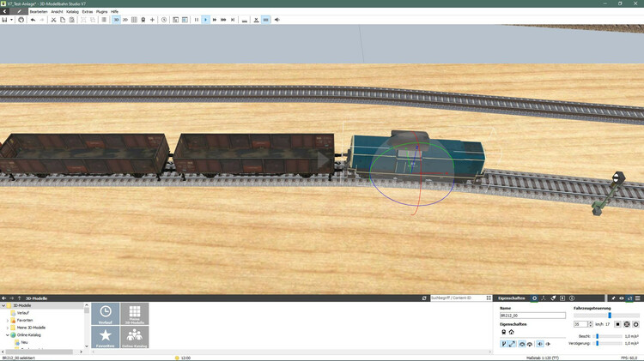This screenshot has width=644, height=361.
Task: Open the Meine 3D-Modelle grid tile
Action: pos(135,314)
